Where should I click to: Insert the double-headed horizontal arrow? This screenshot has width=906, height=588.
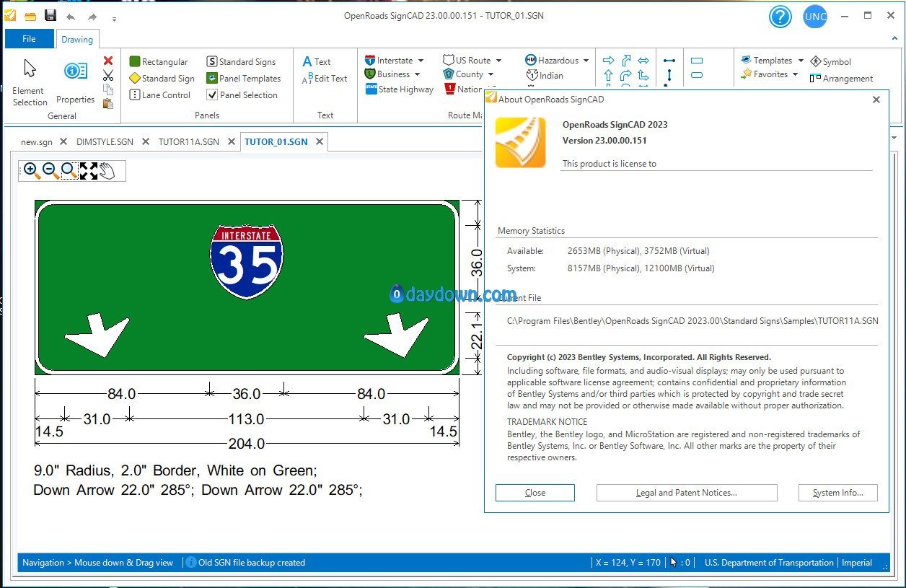pyautogui.click(x=643, y=61)
